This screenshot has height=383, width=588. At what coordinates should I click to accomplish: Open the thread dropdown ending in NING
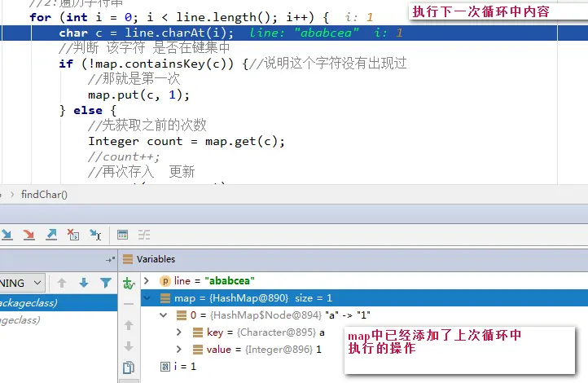tap(22, 283)
